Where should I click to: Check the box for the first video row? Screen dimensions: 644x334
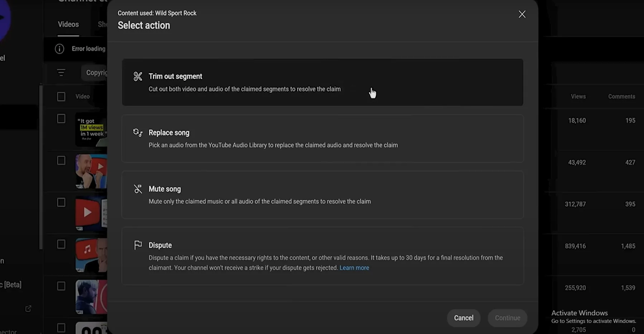[x=61, y=119]
